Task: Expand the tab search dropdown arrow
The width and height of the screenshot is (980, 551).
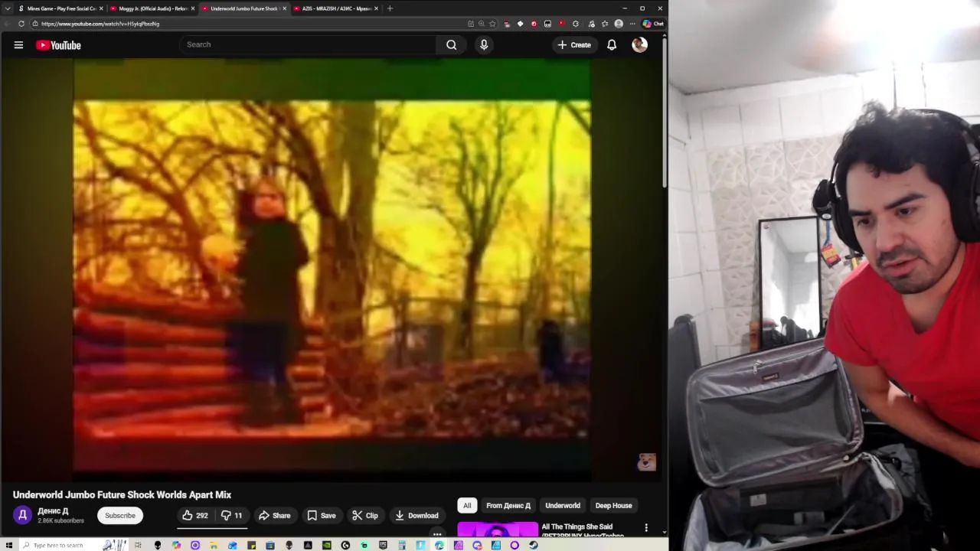Action: coord(8,8)
